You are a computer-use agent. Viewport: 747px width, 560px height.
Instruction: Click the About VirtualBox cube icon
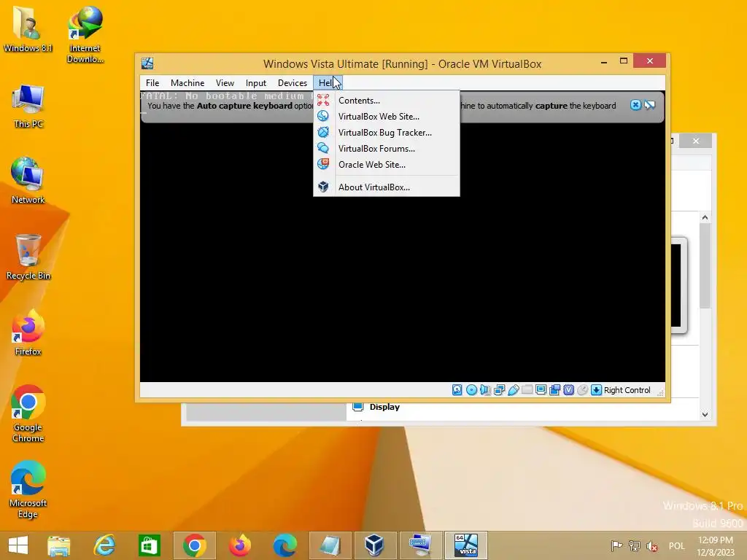[x=323, y=187]
